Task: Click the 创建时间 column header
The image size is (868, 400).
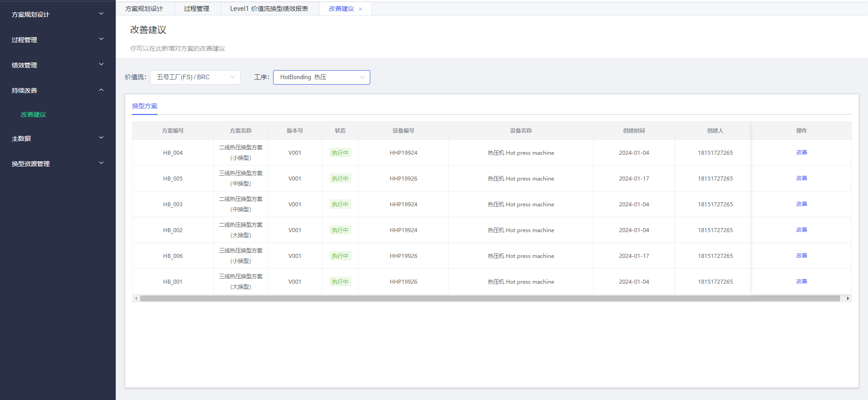Action: pyautogui.click(x=634, y=131)
